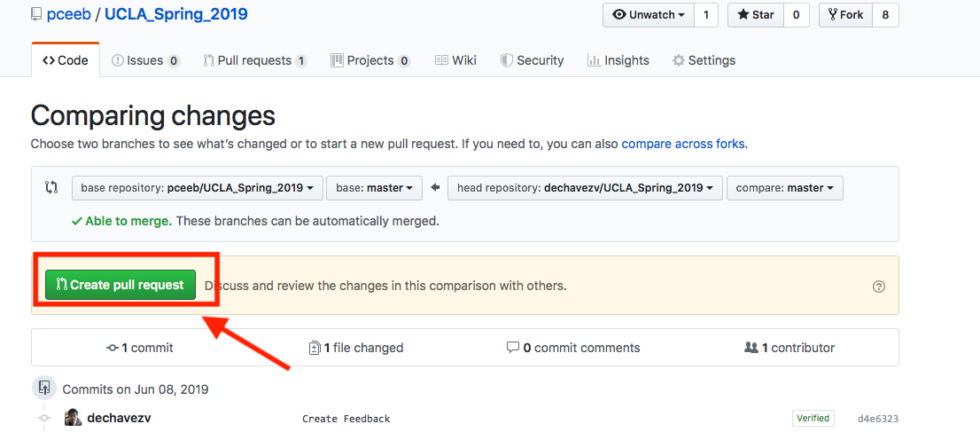The image size is (980, 432).
Task: Click the swap compare arrows icon
Action: pos(52,187)
